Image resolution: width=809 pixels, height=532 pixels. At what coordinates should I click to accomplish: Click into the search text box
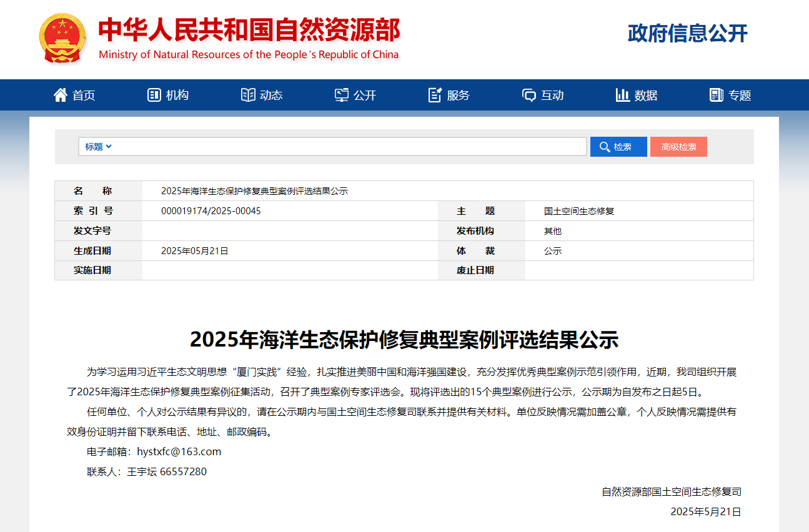(350, 147)
